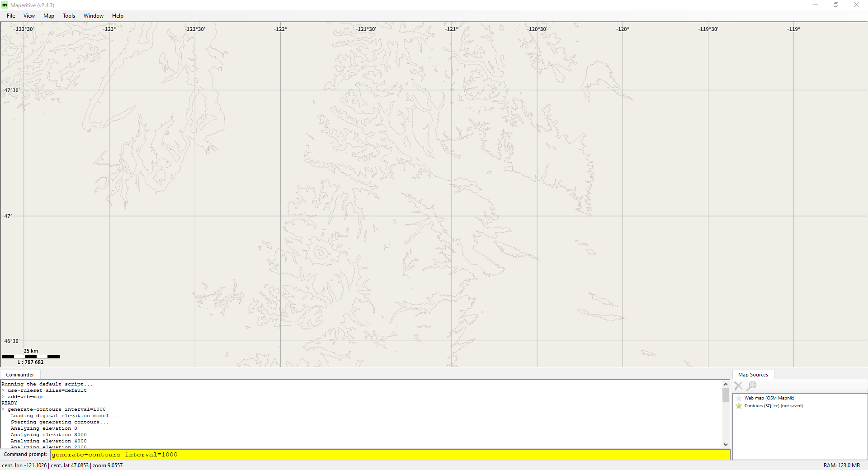Viewport: 868px width, 470px height.
Task: Open the Help menu
Action: click(x=117, y=15)
